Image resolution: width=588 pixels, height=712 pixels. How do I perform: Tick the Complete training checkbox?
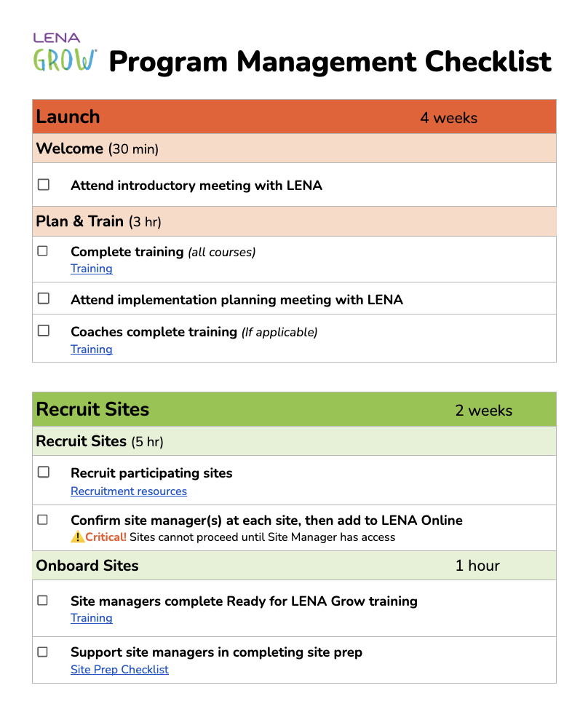(43, 250)
